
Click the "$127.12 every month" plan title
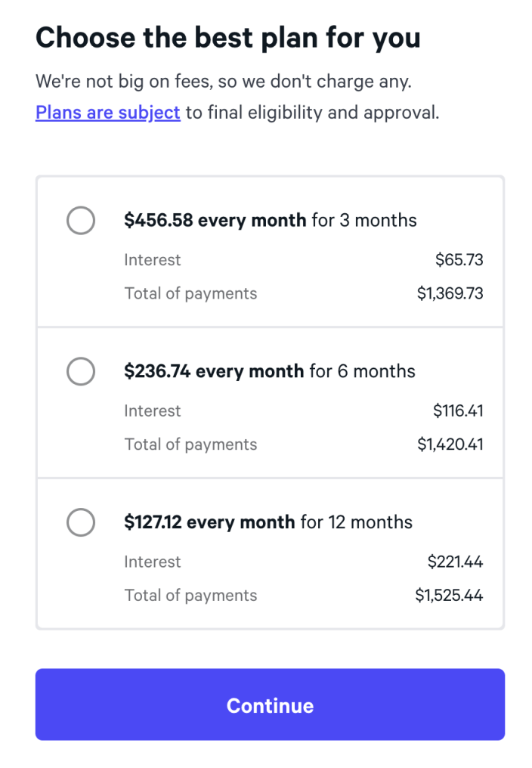tap(209, 522)
